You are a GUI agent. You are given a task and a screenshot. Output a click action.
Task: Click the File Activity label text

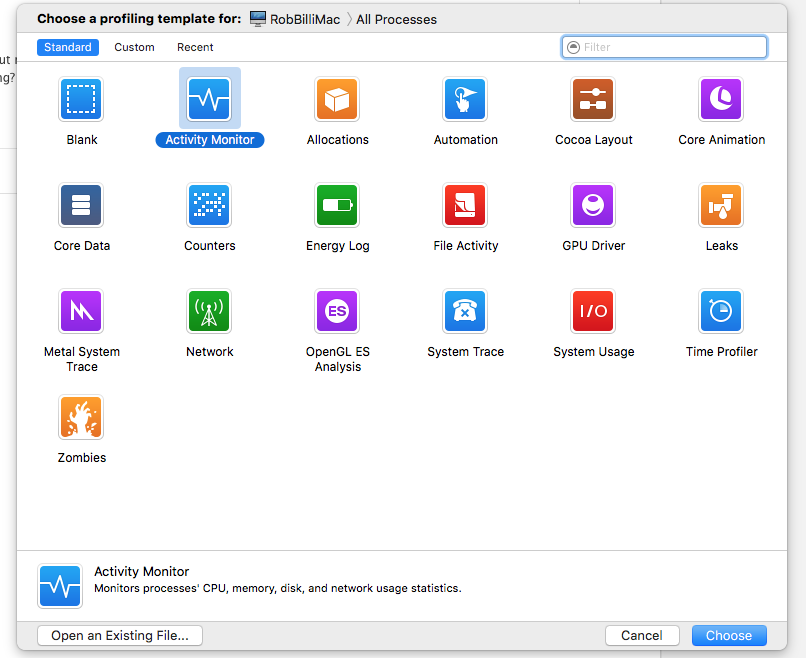[466, 246]
